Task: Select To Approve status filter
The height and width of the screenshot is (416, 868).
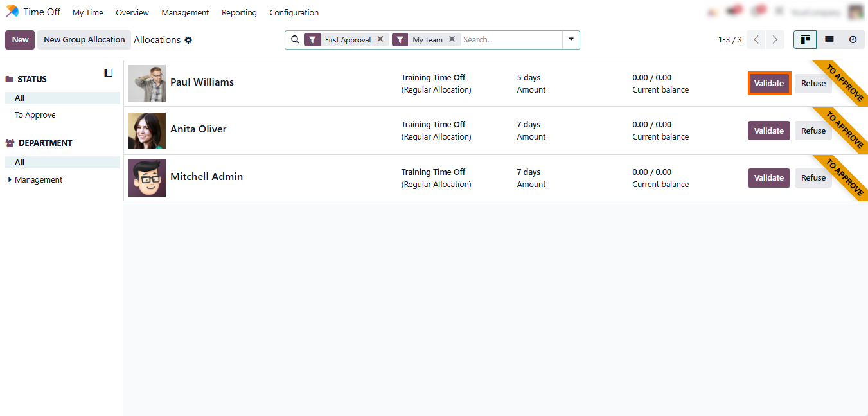Action: [x=35, y=115]
